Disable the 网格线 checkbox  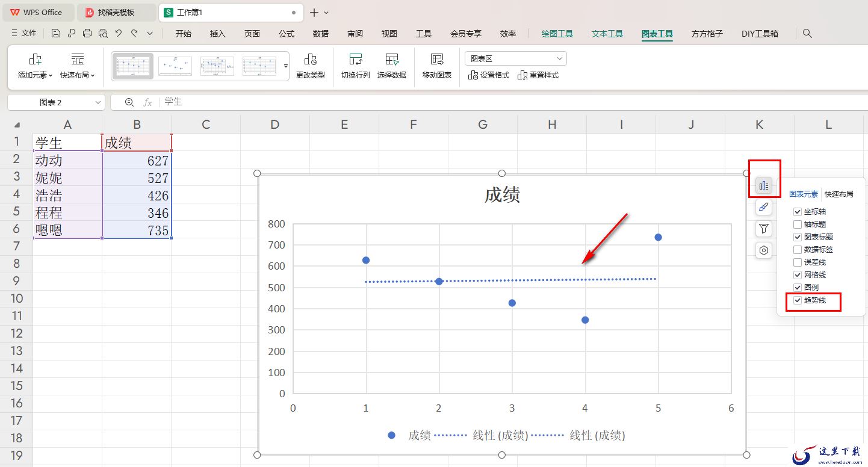798,275
